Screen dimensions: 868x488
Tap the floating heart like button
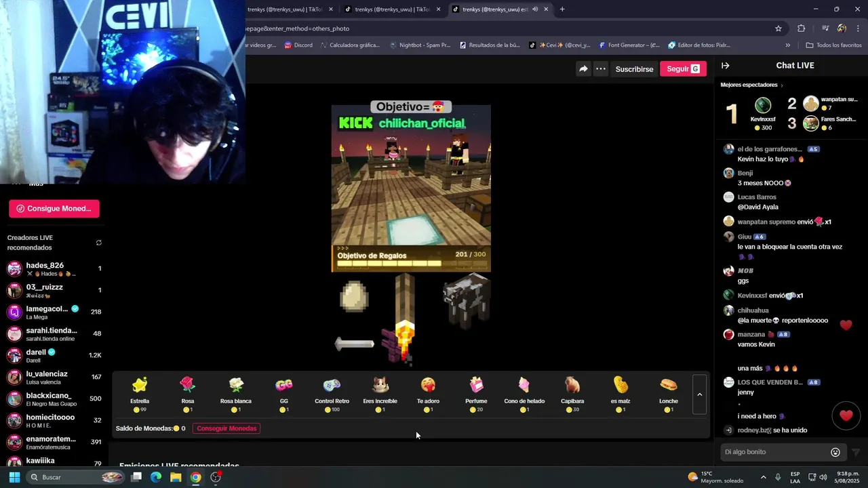click(x=846, y=415)
